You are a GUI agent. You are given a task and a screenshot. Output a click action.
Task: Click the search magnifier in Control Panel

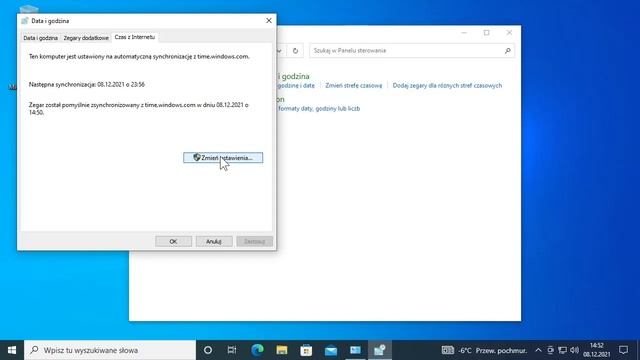pos(507,51)
